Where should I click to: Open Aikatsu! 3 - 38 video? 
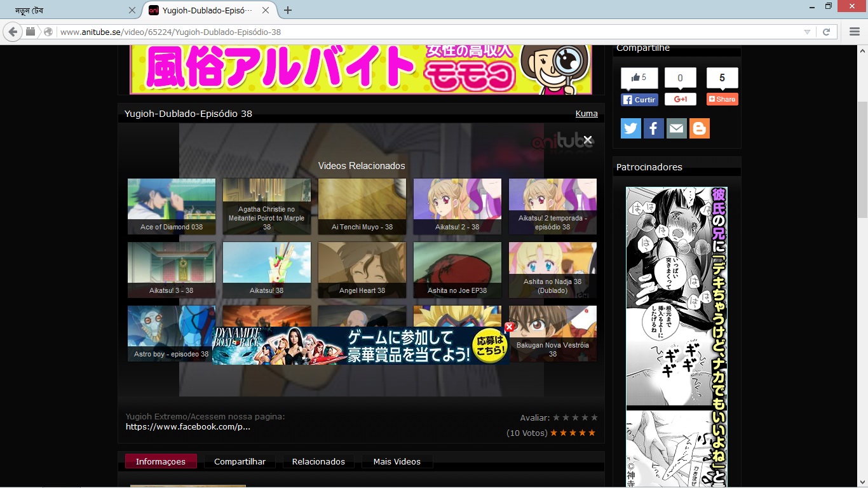click(x=172, y=270)
